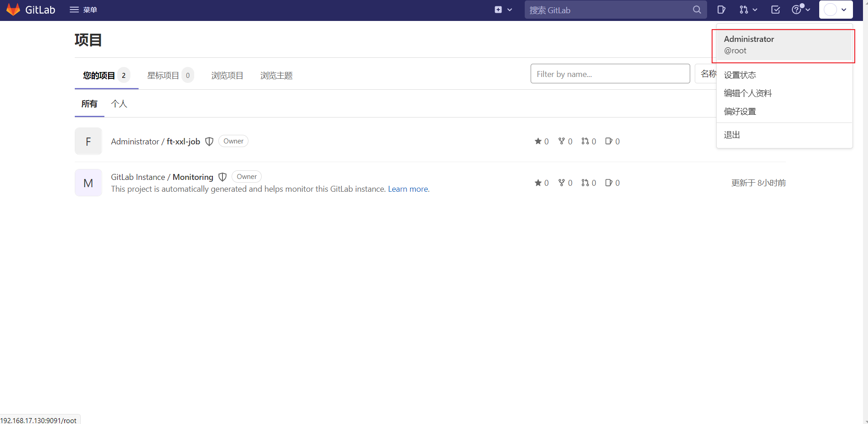The height and width of the screenshot is (424, 868).
Task: Click the ft-xxl-job project avatar letter F
Action: point(88,141)
